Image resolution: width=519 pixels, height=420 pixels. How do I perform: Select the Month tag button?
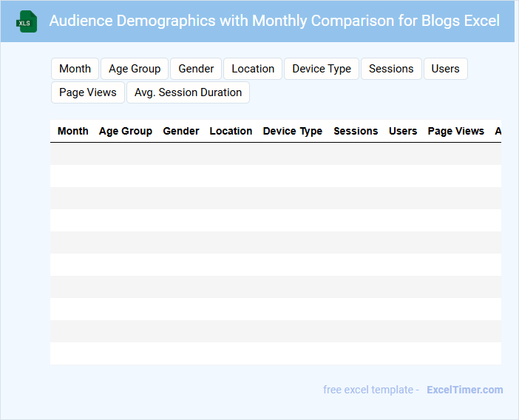(75, 69)
